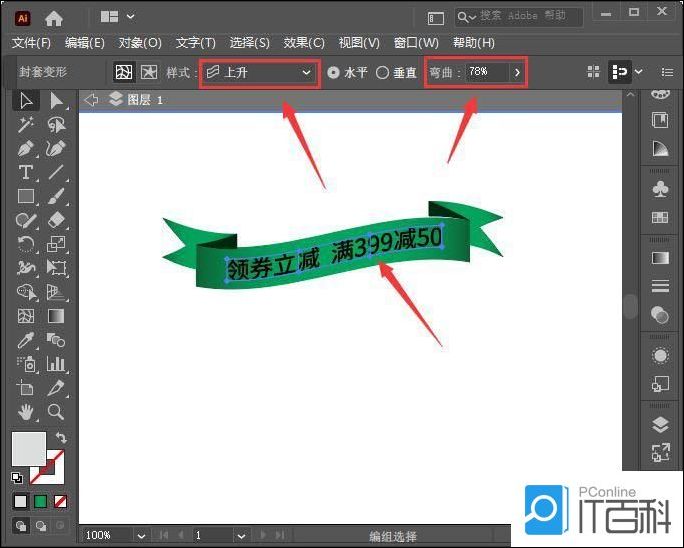Activate the Scale tool

tap(56, 244)
